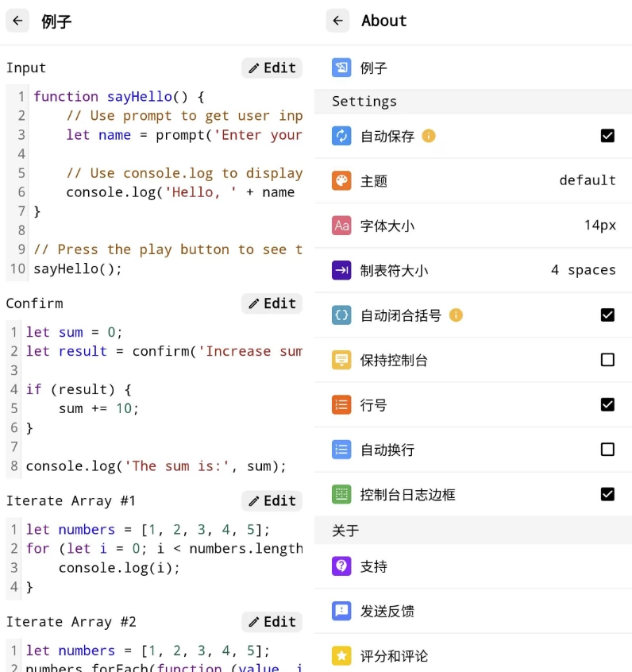Click the curly braces icon for 自动闭合括号
This screenshot has height=672, width=632.
(x=342, y=315)
